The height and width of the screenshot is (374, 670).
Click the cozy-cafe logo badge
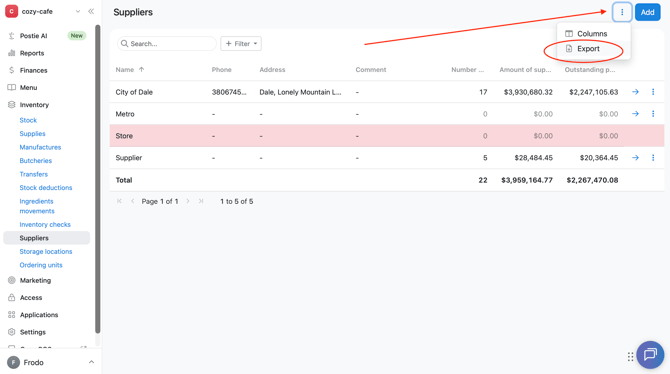pos(12,12)
